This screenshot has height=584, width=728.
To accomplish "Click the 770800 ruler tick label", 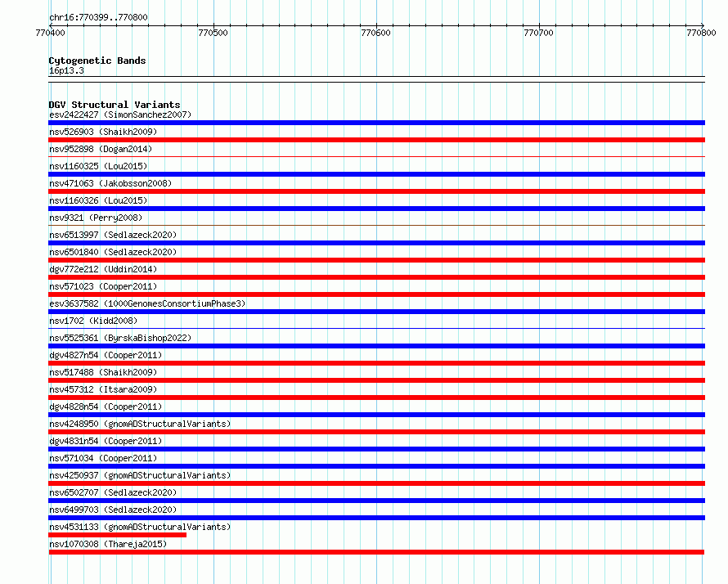I will point(701,33).
